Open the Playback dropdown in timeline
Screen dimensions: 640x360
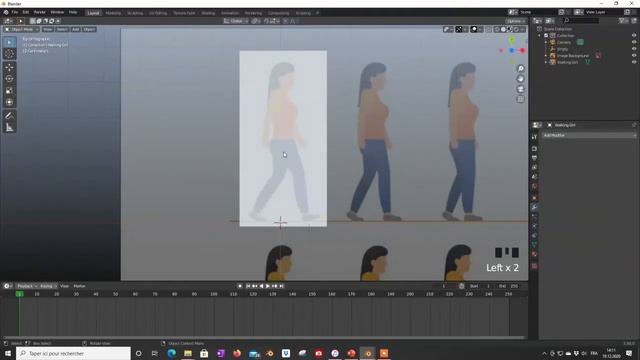point(27,286)
